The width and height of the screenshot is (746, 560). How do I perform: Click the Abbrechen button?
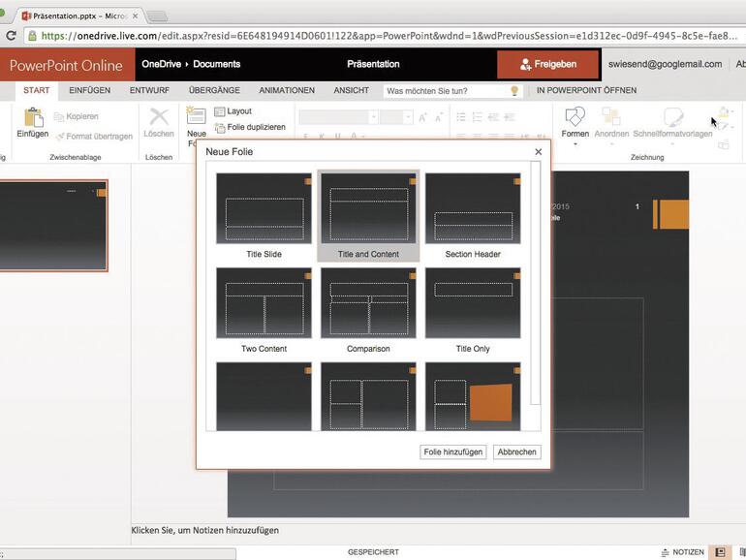point(516,452)
